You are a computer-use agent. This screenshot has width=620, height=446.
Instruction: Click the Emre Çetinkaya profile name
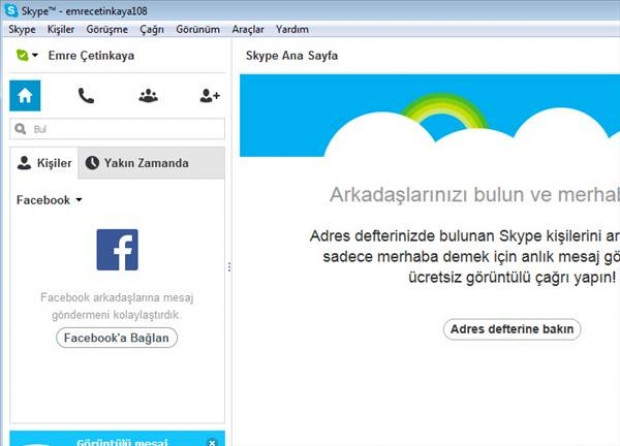click(91, 55)
